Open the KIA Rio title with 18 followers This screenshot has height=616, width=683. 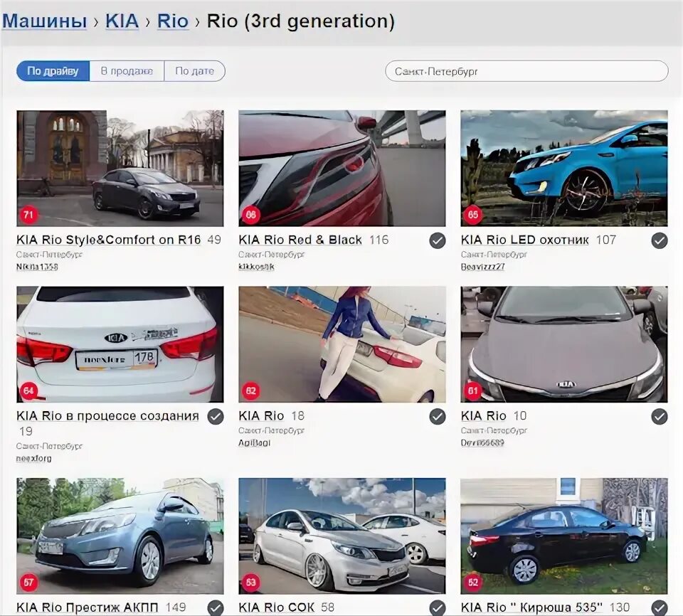[261, 415]
